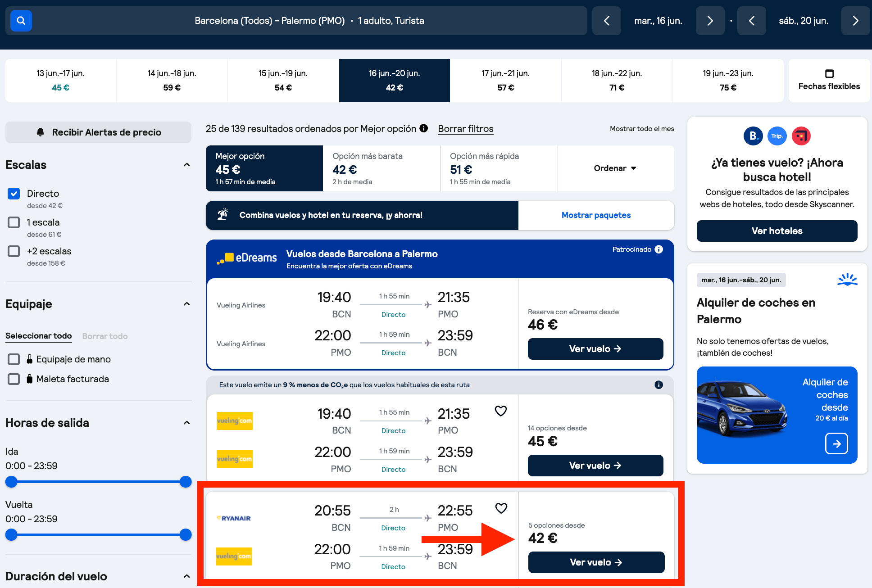This screenshot has width=872, height=588.
Task: Select the Opción más rápida tab
Action: pos(499,168)
